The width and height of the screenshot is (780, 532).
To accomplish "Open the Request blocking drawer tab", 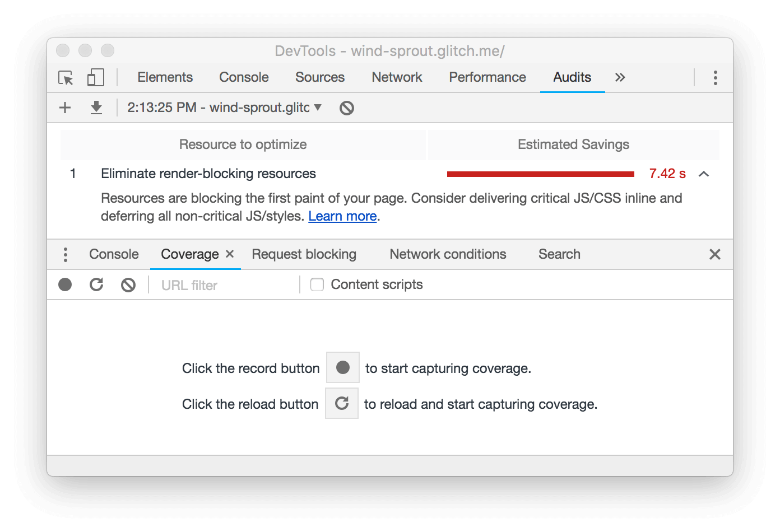I will click(x=304, y=254).
